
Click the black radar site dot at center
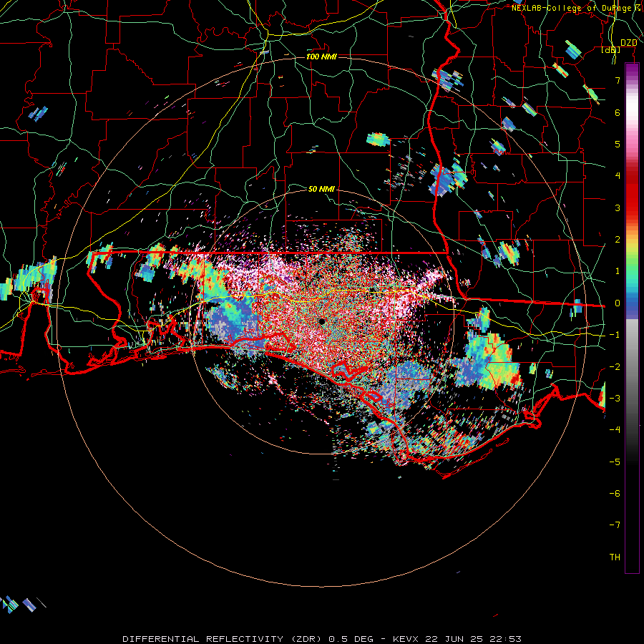point(321,321)
